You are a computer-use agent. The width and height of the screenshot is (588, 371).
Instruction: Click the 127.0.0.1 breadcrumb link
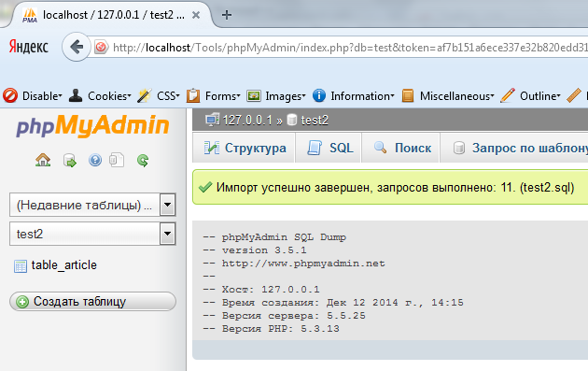pos(247,121)
